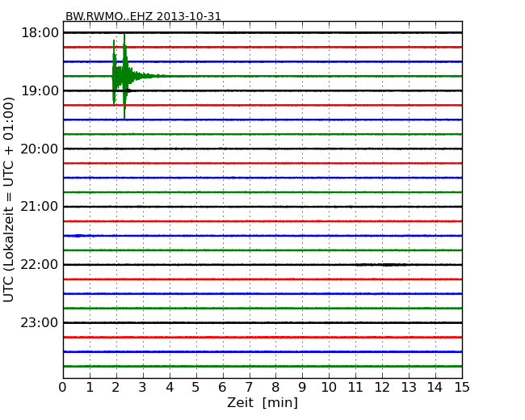Click the x-axis tick label 0

point(63,388)
